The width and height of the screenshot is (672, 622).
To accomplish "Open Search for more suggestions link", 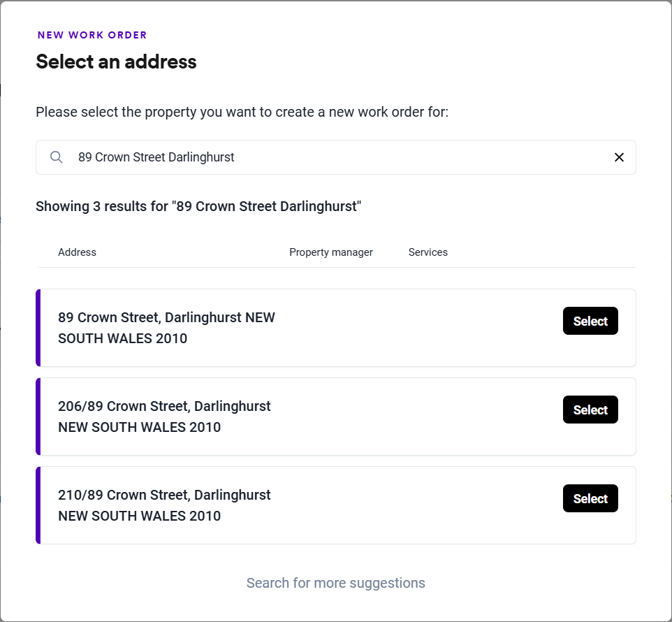I will tap(335, 583).
